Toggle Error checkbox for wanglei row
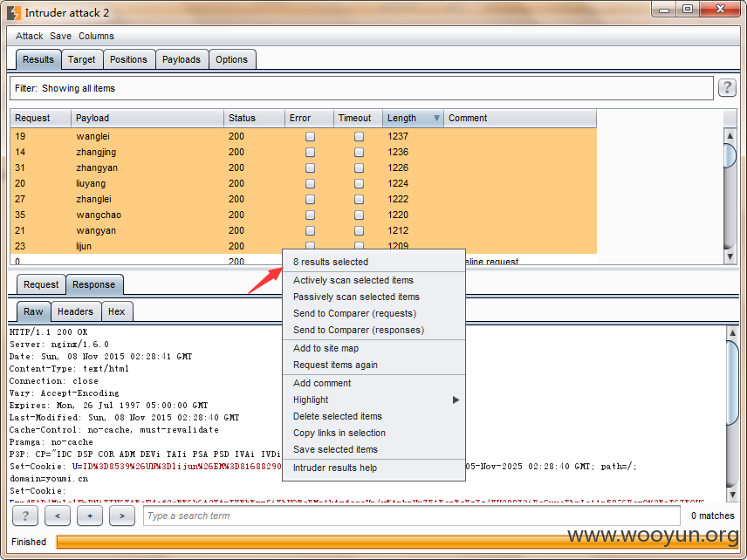The image size is (747, 560). pyautogui.click(x=310, y=137)
